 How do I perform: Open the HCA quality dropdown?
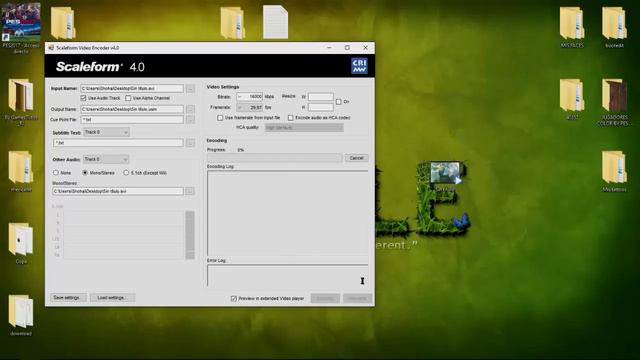[304, 128]
